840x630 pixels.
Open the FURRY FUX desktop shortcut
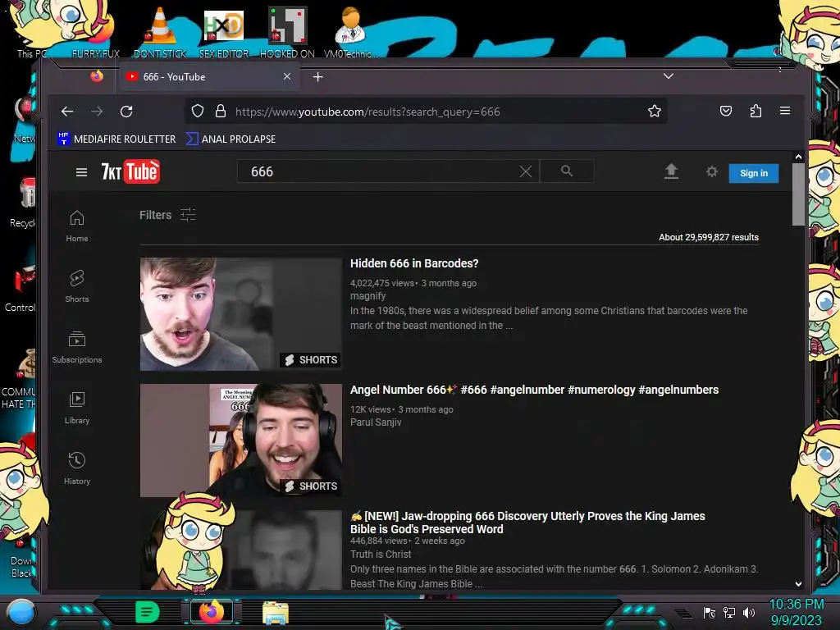click(x=96, y=32)
